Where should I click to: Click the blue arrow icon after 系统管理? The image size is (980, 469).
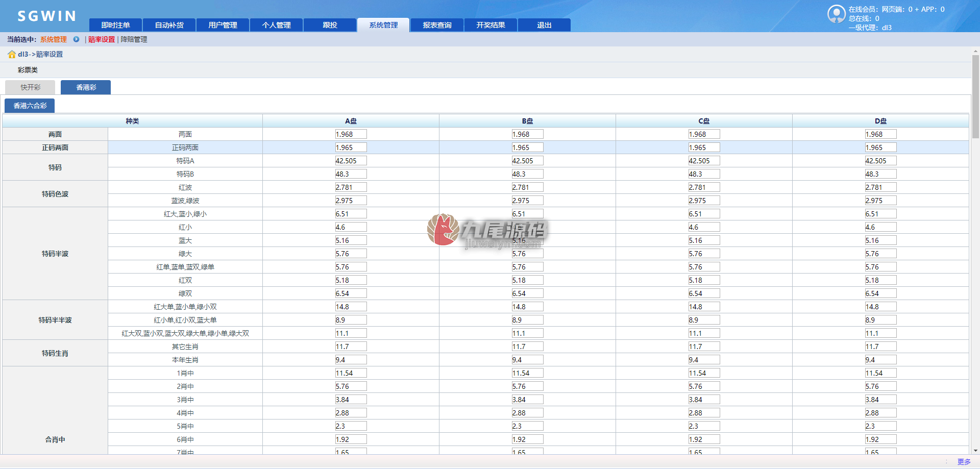tap(76, 39)
